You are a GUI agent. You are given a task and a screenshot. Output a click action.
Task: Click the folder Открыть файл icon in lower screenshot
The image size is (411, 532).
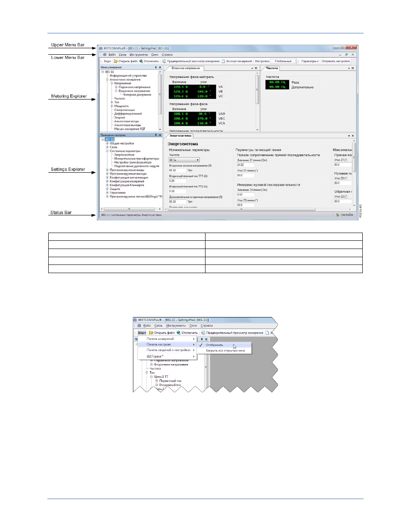point(151,333)
